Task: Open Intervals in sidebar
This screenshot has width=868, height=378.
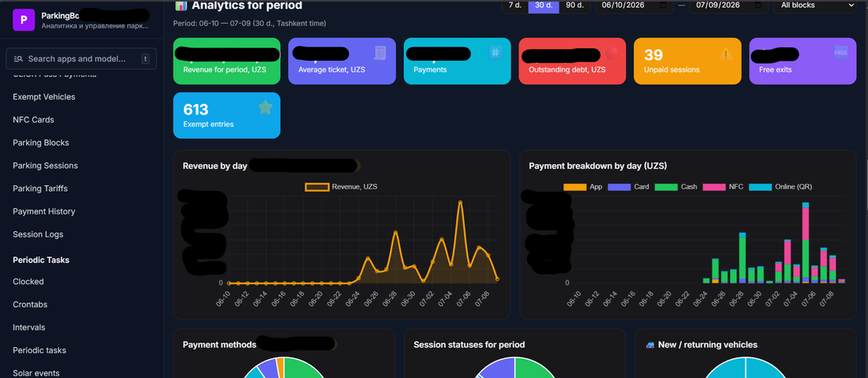Action: (x=28, y=327)
